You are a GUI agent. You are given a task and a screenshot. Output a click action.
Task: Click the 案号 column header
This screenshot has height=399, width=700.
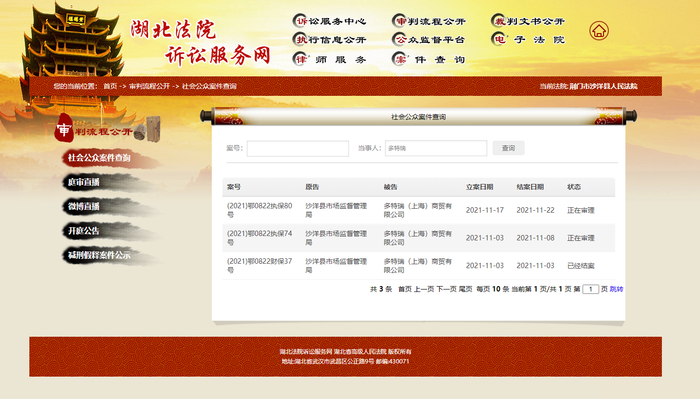pyautogui.click(x=234, y=187)
